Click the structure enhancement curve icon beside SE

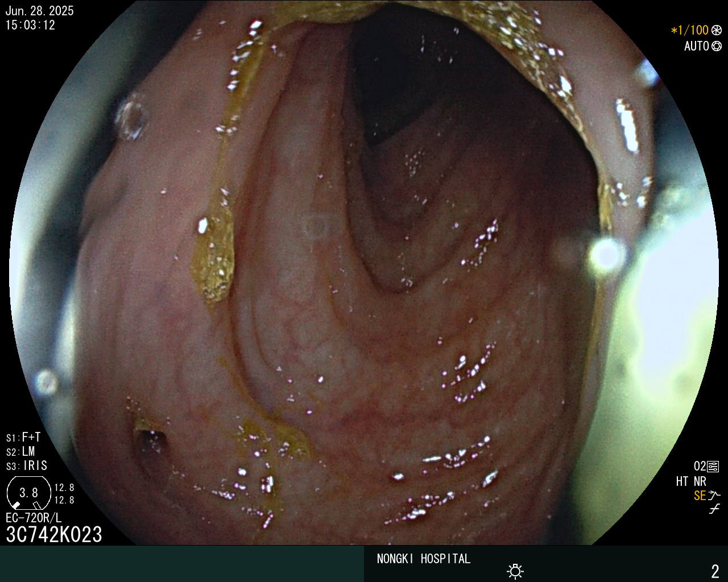click(714, 496)
